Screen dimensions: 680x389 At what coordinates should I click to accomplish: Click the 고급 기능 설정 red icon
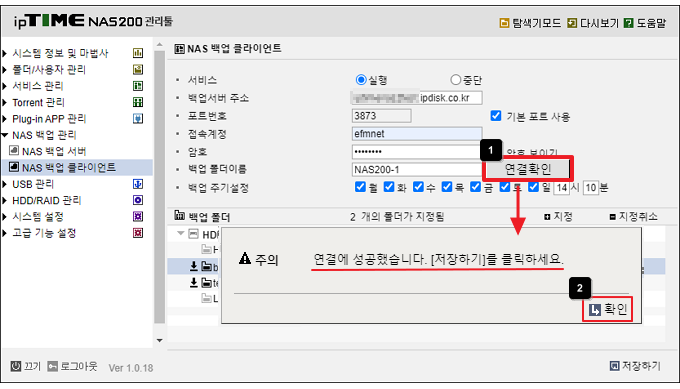tap(138, 233)
